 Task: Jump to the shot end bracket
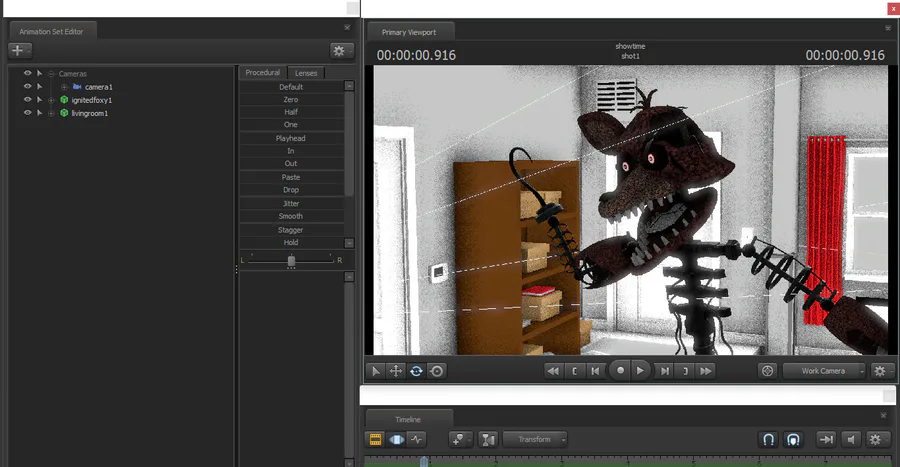pos(685,371)
